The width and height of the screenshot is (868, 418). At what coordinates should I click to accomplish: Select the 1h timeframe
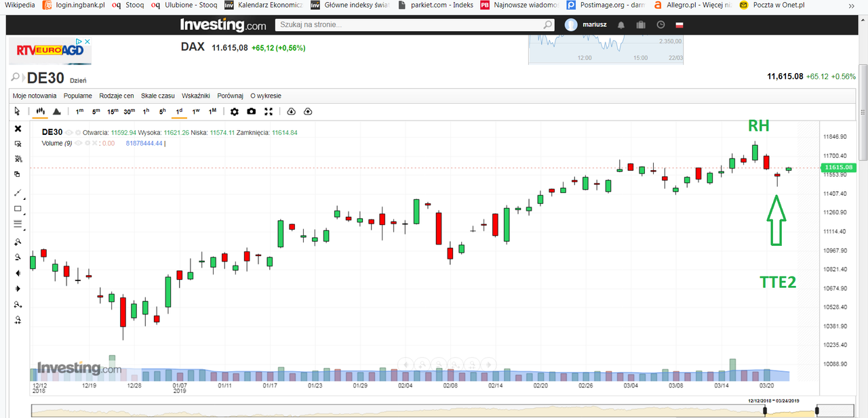pyautogui.click(x=146, y=111)
